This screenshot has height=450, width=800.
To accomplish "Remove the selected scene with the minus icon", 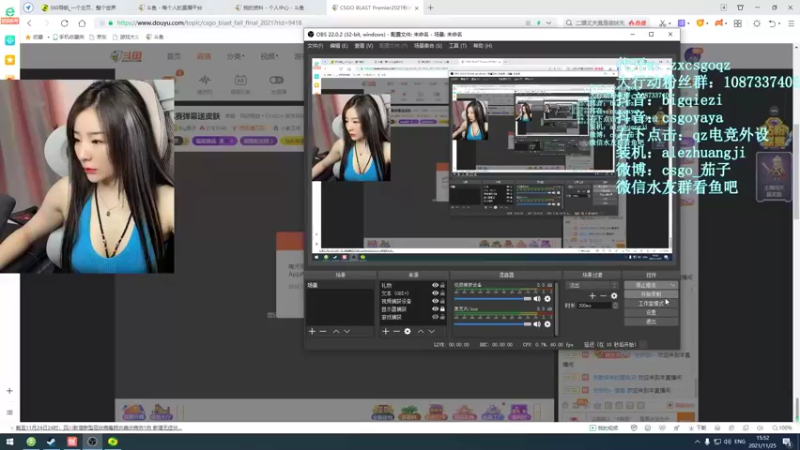I will point(323,332).
